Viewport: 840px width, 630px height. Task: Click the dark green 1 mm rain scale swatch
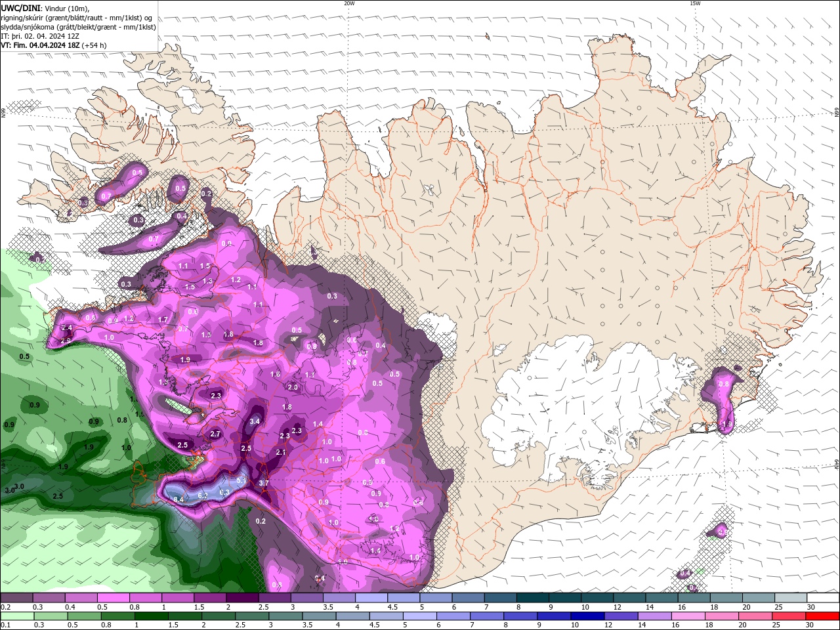coord(152,616)
